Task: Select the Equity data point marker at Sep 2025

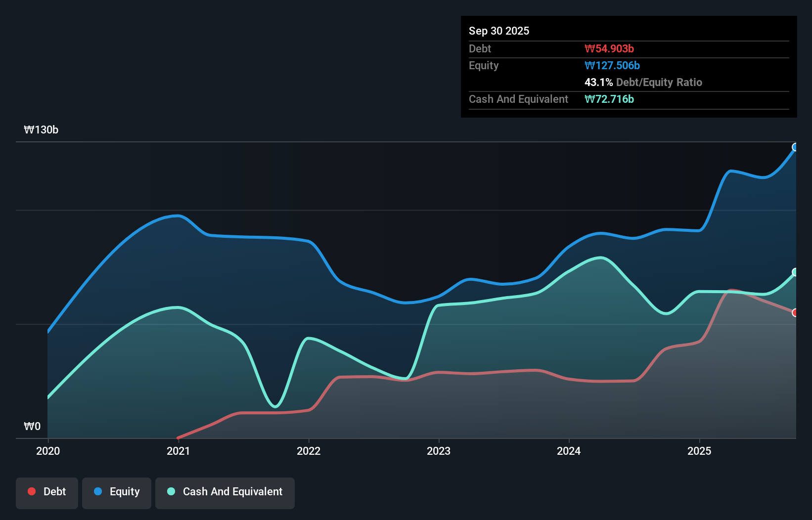Action: [795, 147]
